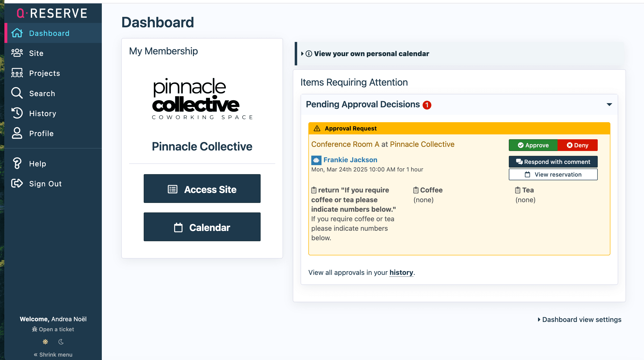Approve the Conference Room A request
Viewport: 644px width, 360px height.
[x=533, y=145]
